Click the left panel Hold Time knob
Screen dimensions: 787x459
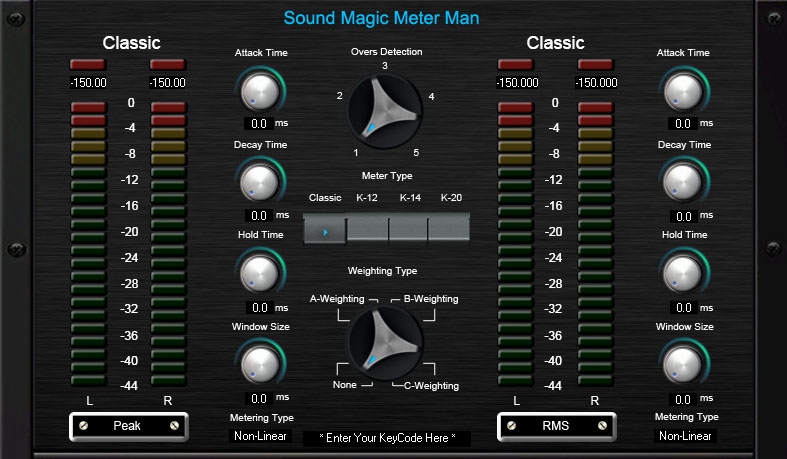pos(259,274)
